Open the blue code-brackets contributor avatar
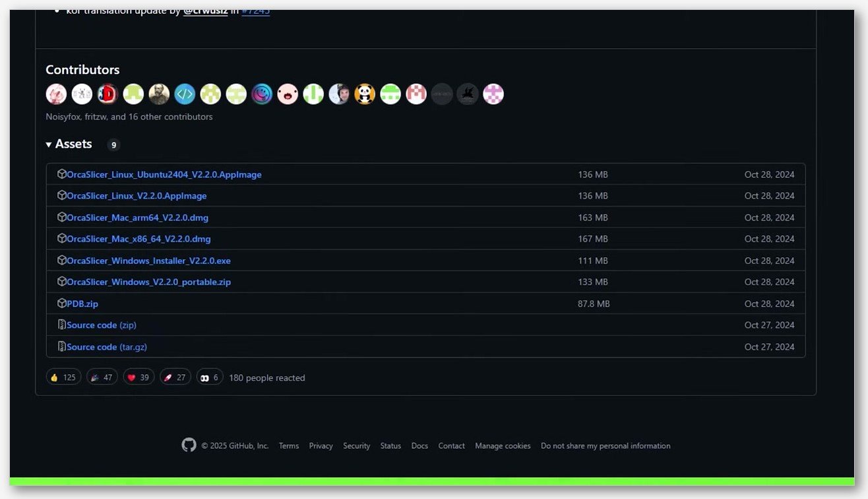The image size is (868, 499). (x=185, y=94)
